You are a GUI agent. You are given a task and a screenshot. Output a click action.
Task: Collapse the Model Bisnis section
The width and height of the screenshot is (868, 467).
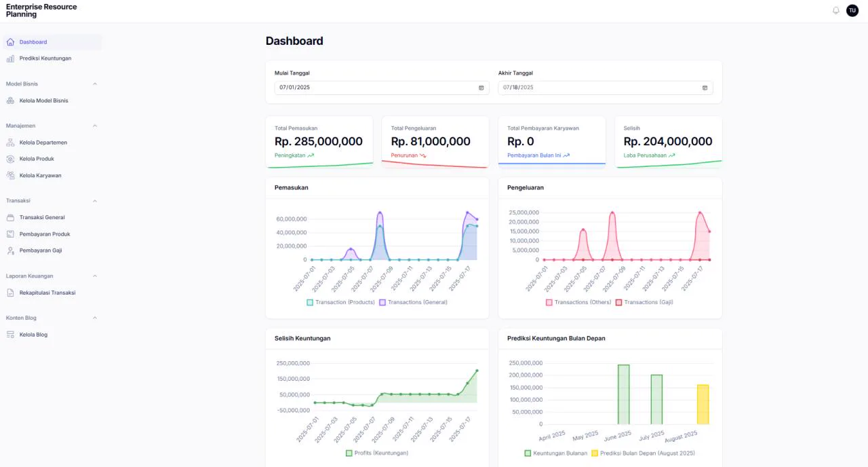(95, 84)
